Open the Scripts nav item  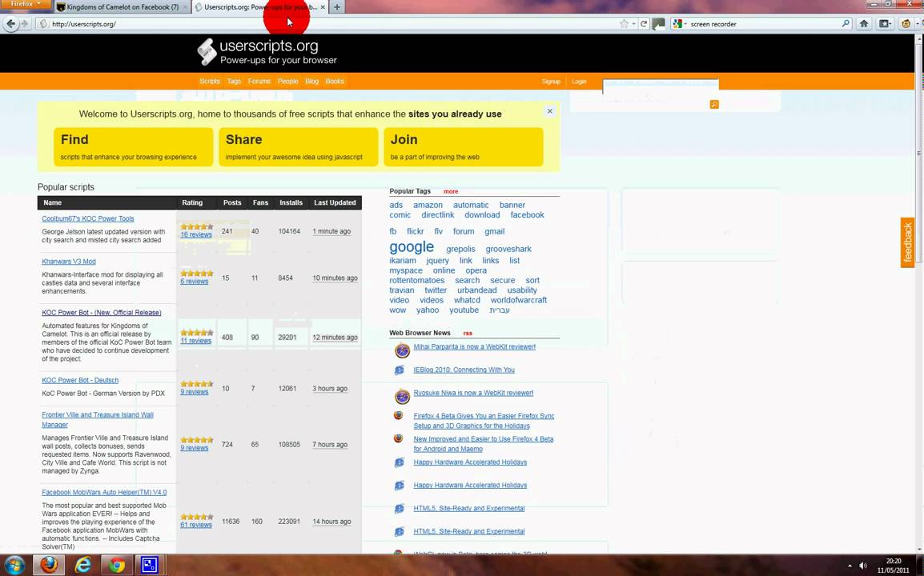point(209,82)
